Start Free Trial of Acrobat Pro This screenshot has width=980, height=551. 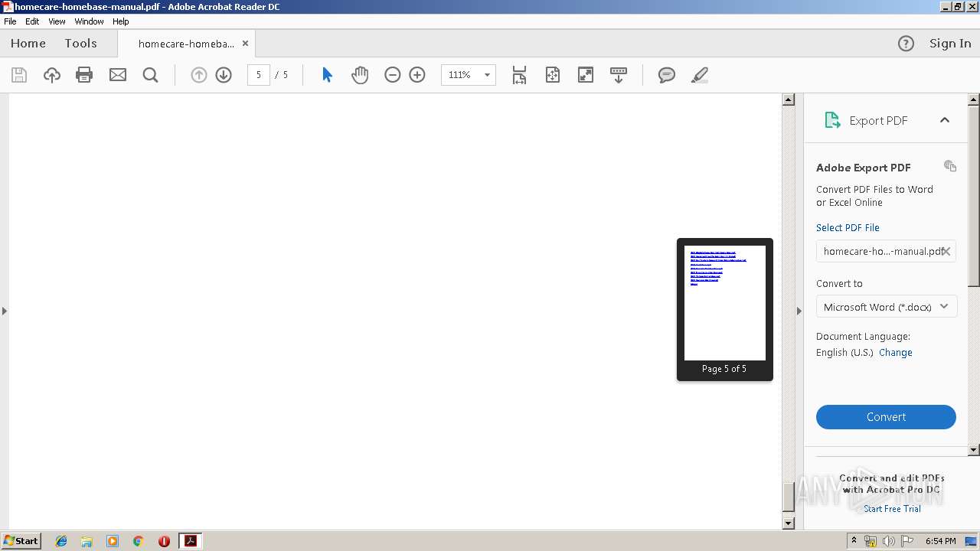pos(892,509)
